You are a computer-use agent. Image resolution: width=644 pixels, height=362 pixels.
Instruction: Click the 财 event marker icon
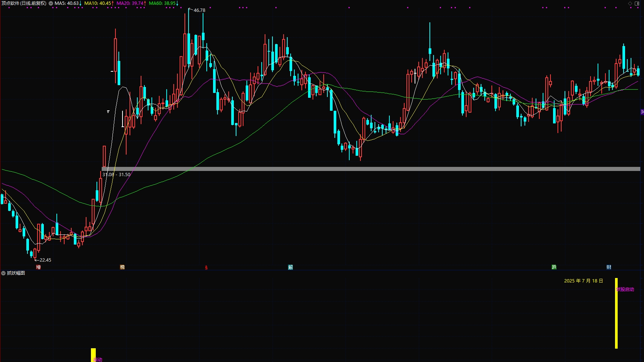tap(609, 267)
